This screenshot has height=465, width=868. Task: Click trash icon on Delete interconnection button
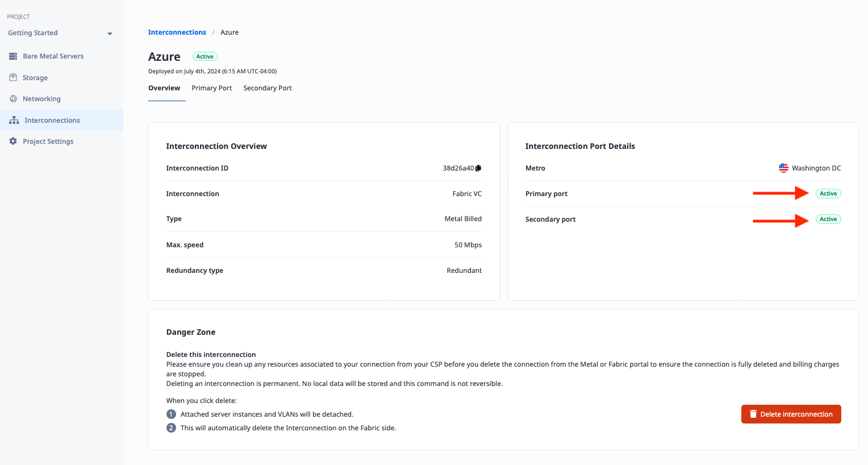pos(753,414)
